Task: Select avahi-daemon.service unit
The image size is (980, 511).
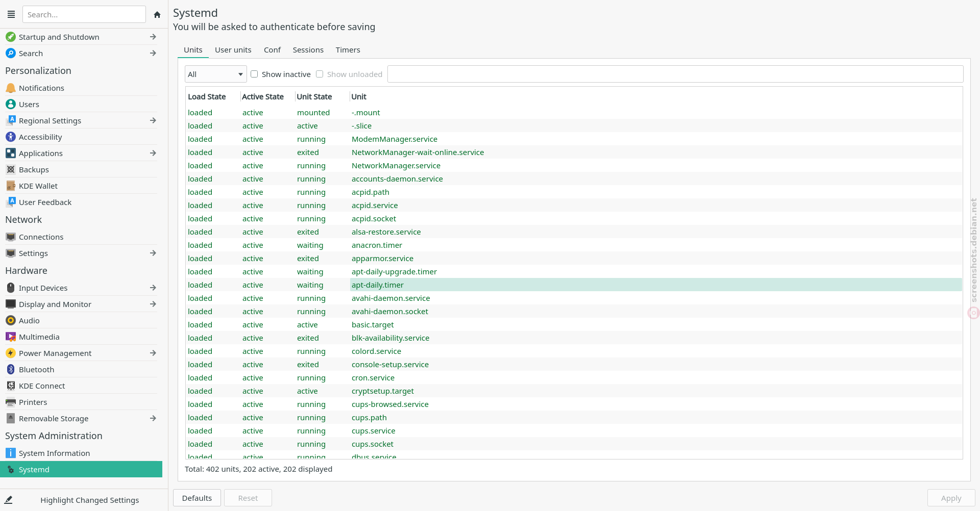Action: (574, 298)
